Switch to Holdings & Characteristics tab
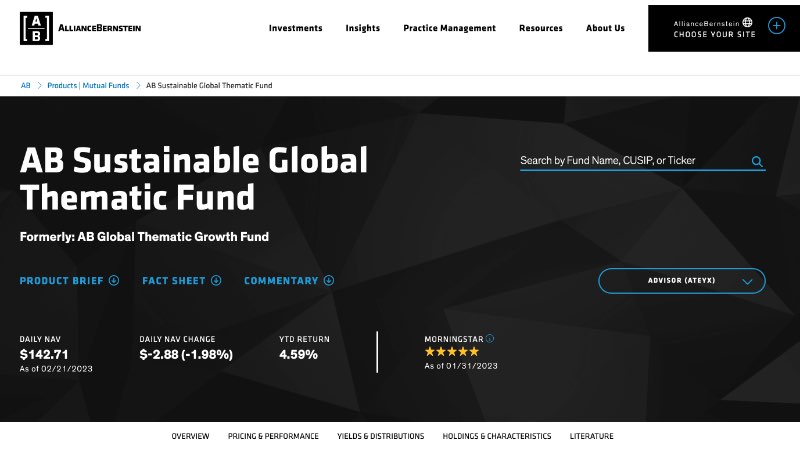Viewport: 800px width, 451px height. pos(497,436)
